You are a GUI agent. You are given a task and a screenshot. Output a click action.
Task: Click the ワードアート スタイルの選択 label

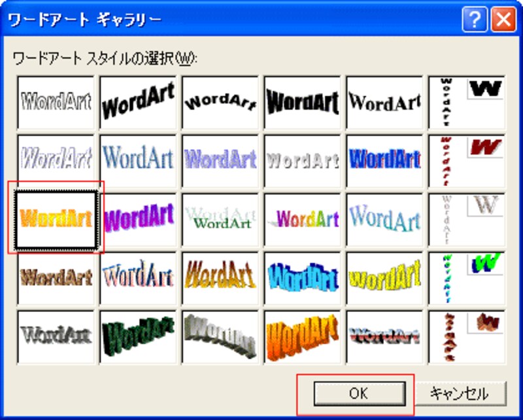pyautogui.click(x=105, y=59)
